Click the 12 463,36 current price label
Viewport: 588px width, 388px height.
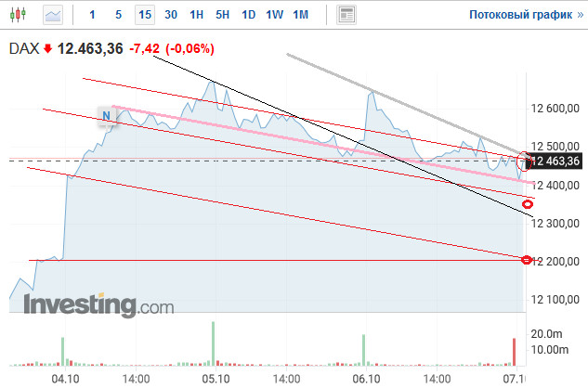point(555,162)
